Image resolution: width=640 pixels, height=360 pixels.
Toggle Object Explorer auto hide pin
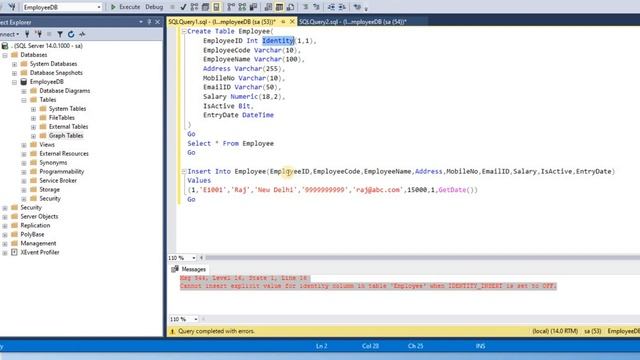(149, 22)
